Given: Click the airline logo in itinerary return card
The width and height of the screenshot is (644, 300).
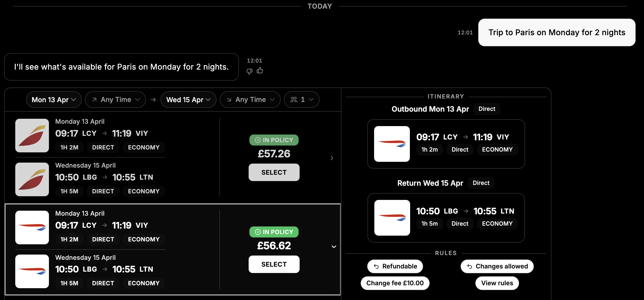Looking at the screenshot, I should (x=392, y=218).
